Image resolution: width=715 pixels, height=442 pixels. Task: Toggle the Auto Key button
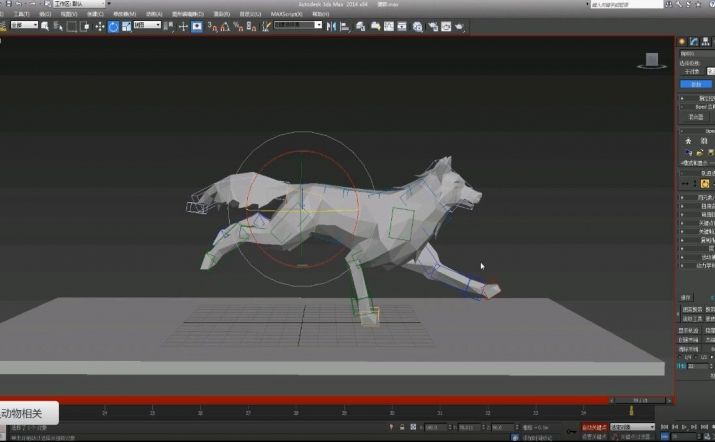(594, 427)
